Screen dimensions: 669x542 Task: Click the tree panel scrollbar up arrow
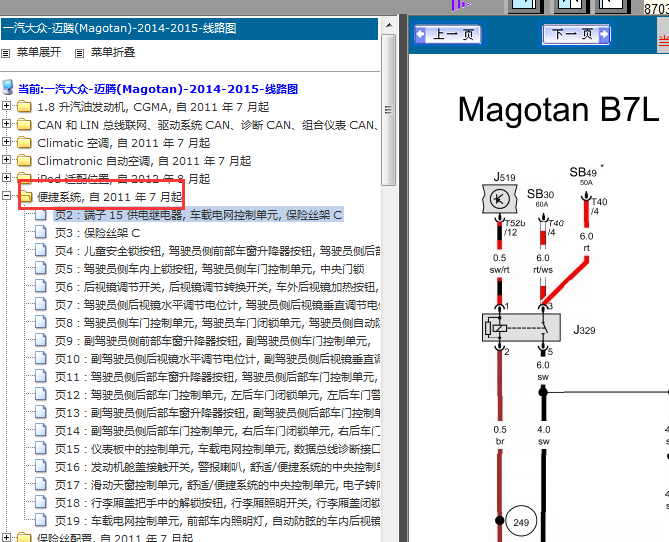(x=389, y=25)
